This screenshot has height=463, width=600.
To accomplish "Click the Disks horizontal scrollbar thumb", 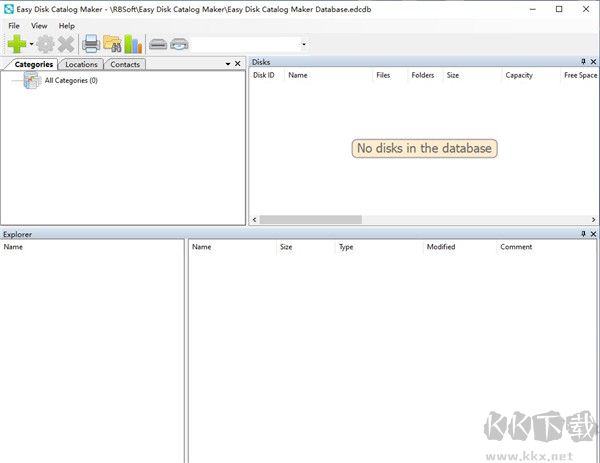I will [x=311, y=220].
